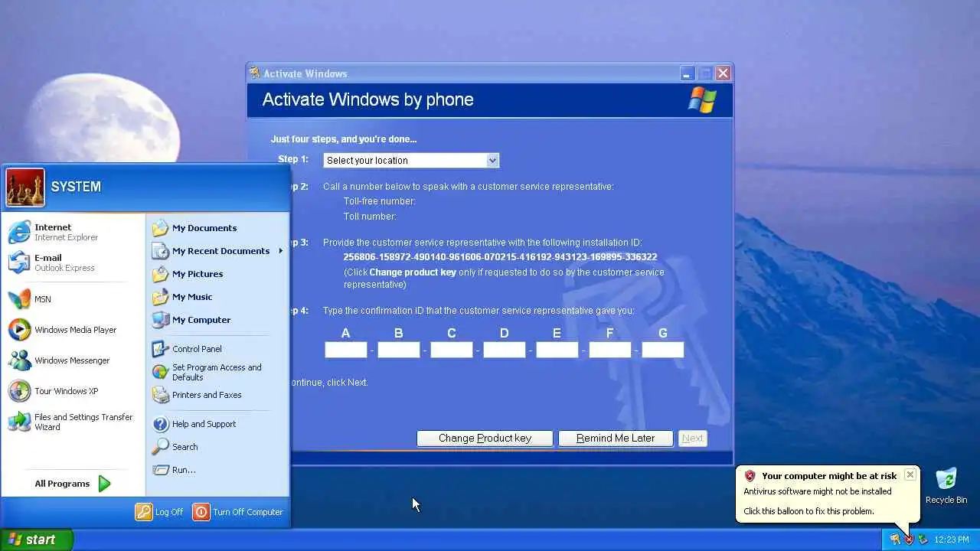
Task: Open the Printers and Faxes icon
Action: (x=160, y=395)
